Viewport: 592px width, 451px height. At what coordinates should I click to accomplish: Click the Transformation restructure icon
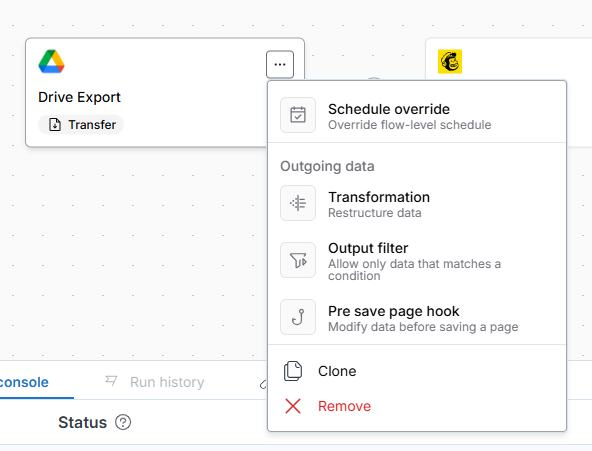[298, 203]
